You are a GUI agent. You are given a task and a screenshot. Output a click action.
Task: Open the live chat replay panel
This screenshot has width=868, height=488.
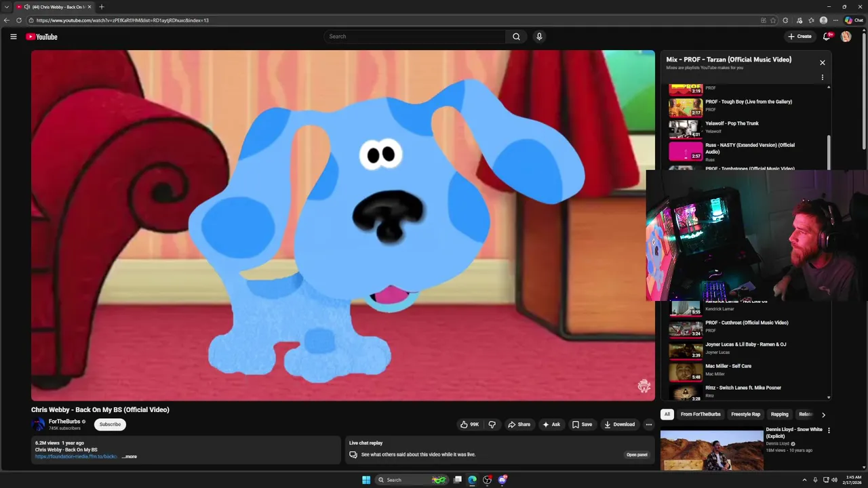coord(637,455)
